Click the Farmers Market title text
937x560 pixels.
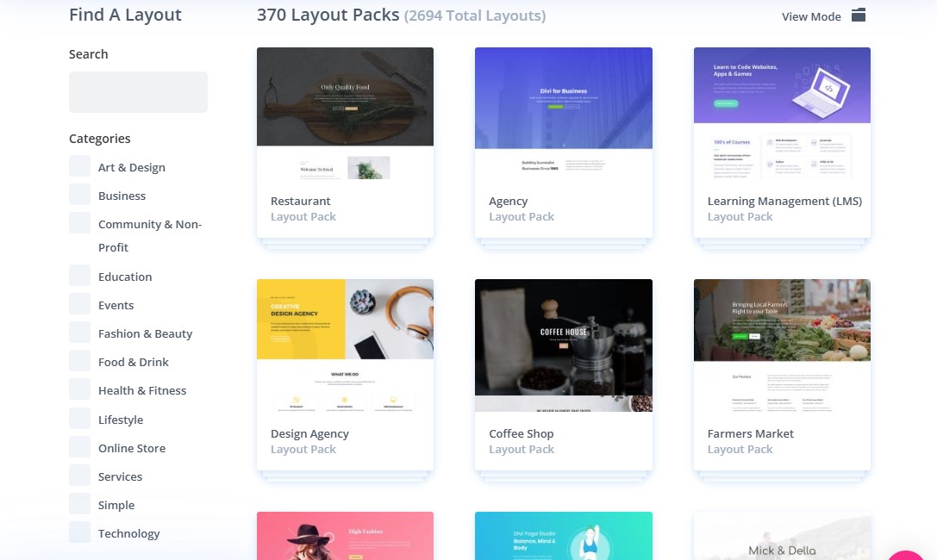click(751, 433)
